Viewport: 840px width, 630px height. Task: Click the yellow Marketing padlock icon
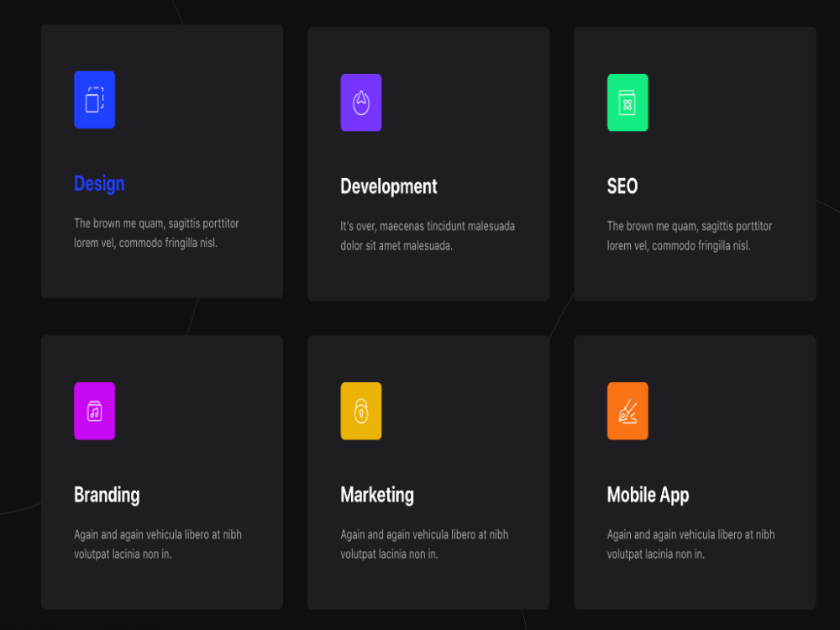361,411
